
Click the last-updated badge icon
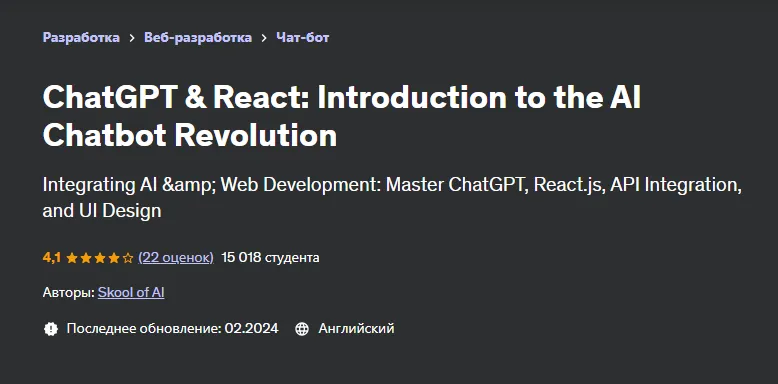[x=51, y=328]
